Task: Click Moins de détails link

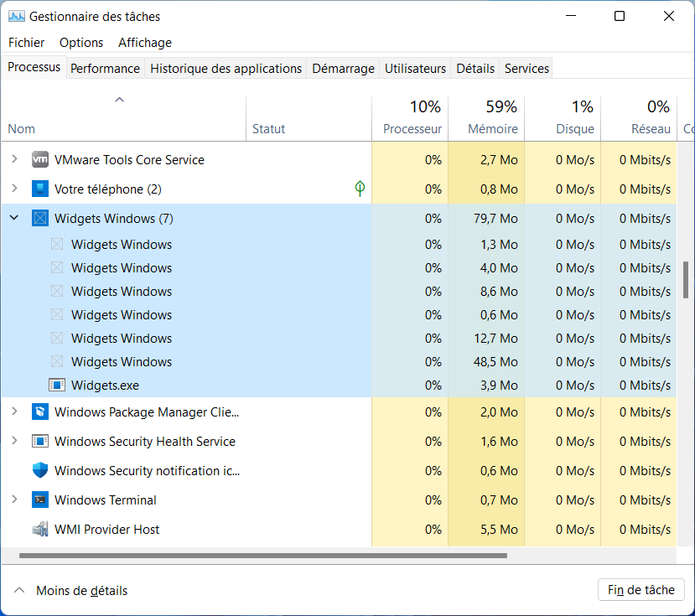Action: [81, 591]
